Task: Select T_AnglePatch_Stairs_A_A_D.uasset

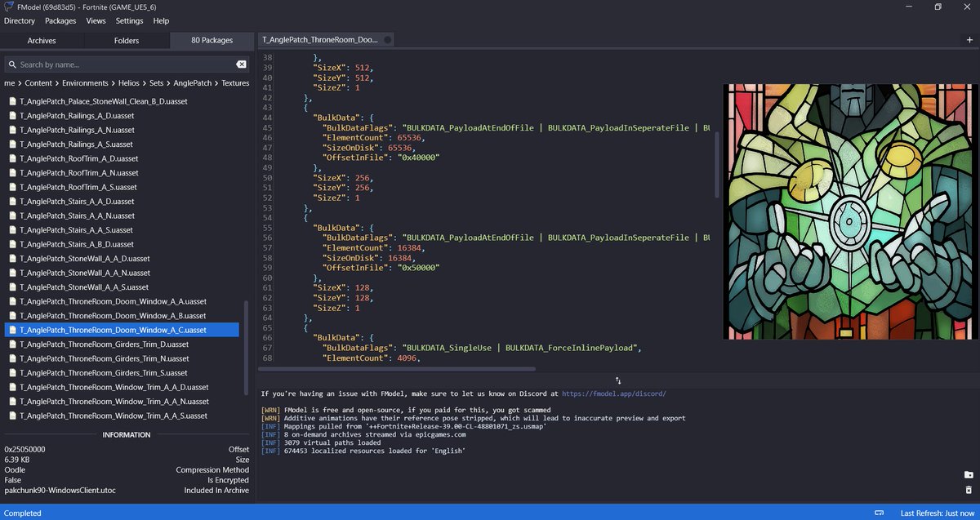Action: pos(122,202)
